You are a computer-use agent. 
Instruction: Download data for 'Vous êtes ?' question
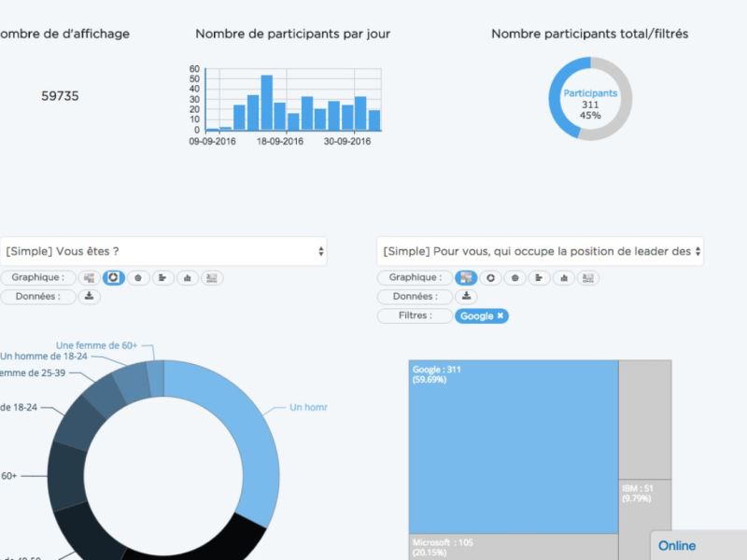pos(89,296)
